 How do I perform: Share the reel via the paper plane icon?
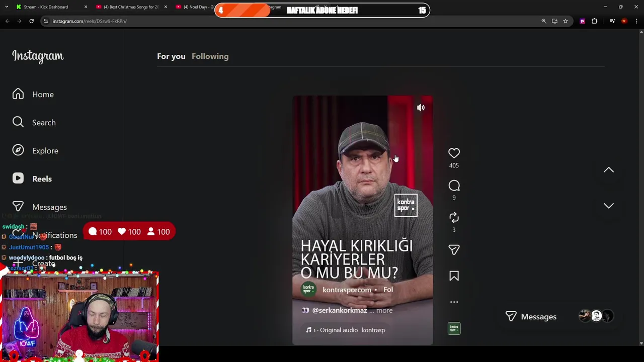point(454,250)
